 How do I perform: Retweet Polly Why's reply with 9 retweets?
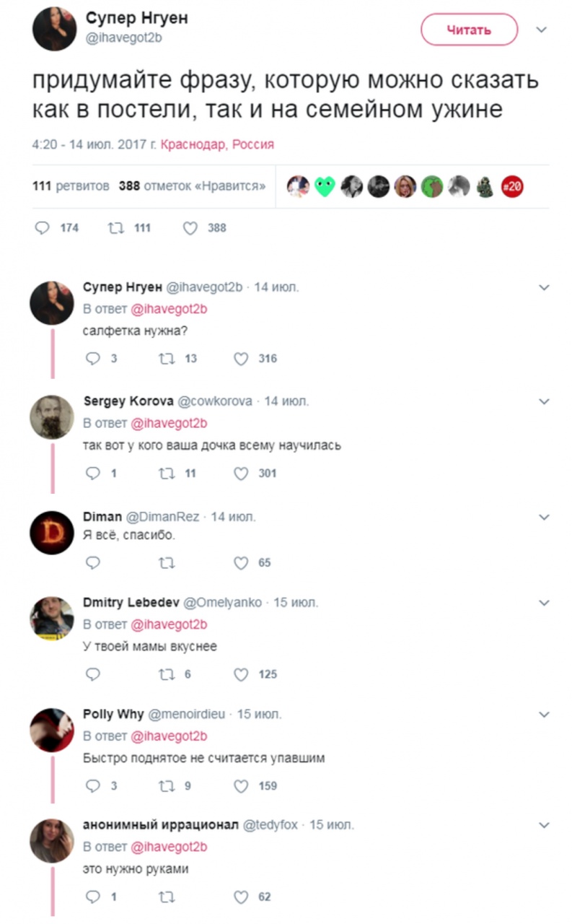pyautogui.click(x=167, y=786)
